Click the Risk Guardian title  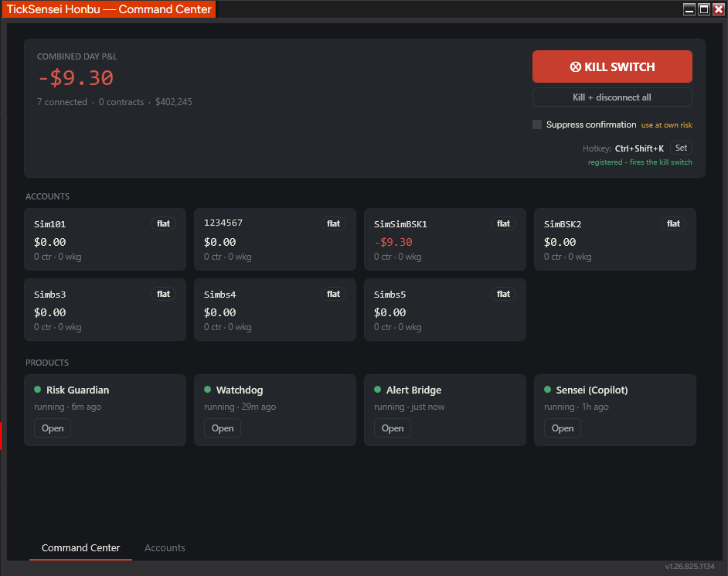tap(77, 390)
